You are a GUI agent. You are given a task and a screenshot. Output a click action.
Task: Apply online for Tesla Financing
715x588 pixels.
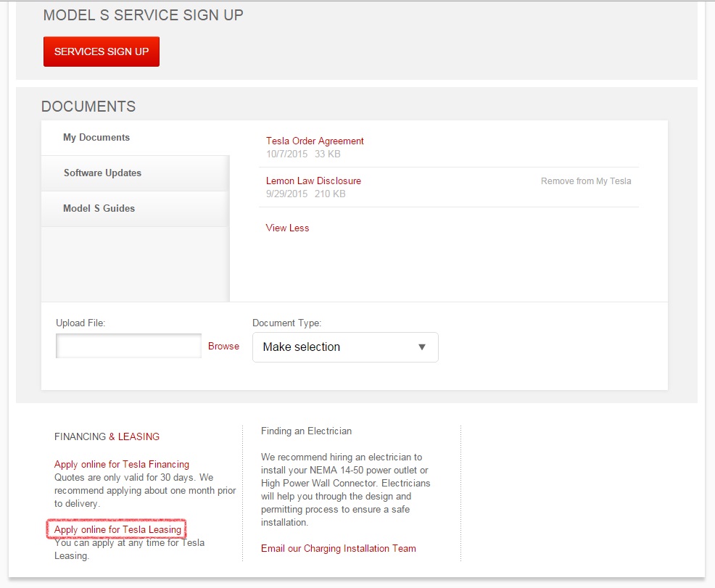point(122,465)
